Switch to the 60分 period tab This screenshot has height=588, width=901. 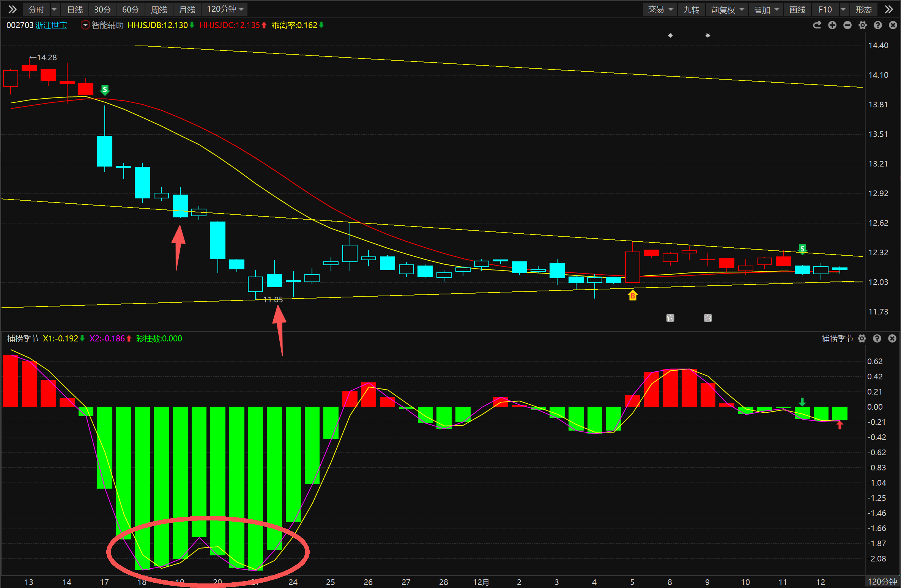click(131, 9)
